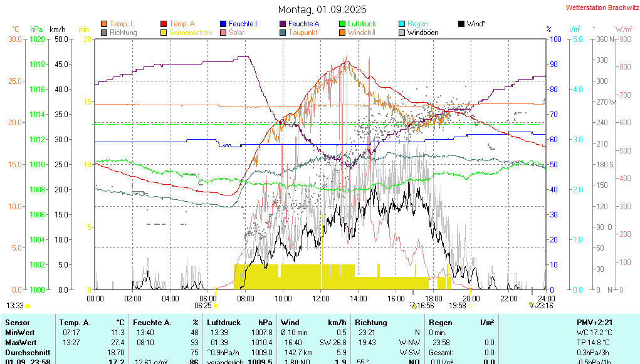Click the Taupunkt legend label

click(x=303, y=33)
